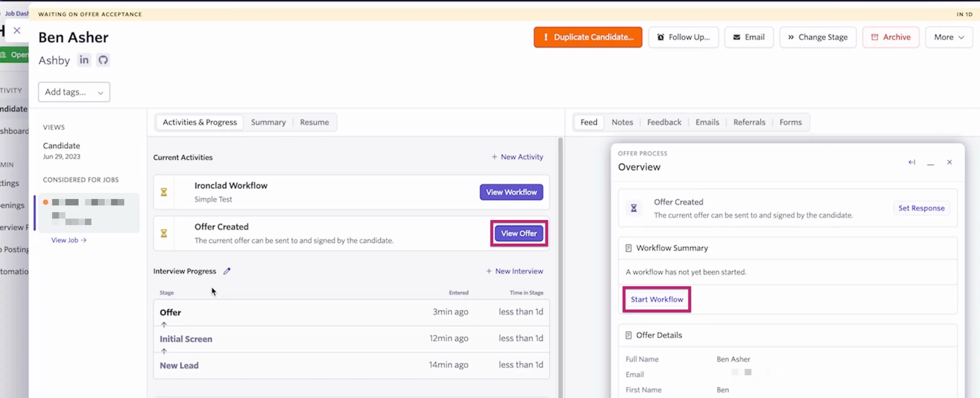Click the Workflow Summary document icon
980x398 pixels.
point(628,248)
